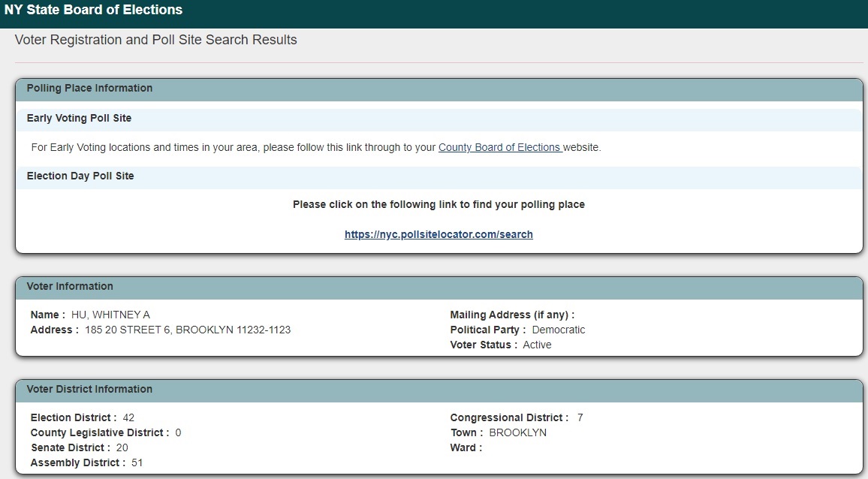
Task: Click the Voter District Information panel header
Action: [x=439, y=390]
